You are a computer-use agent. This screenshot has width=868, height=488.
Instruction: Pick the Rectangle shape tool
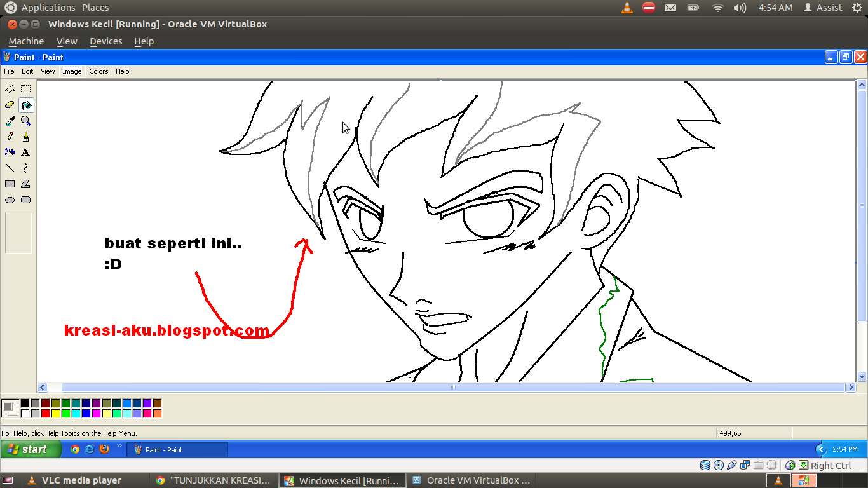click(10, 184)
